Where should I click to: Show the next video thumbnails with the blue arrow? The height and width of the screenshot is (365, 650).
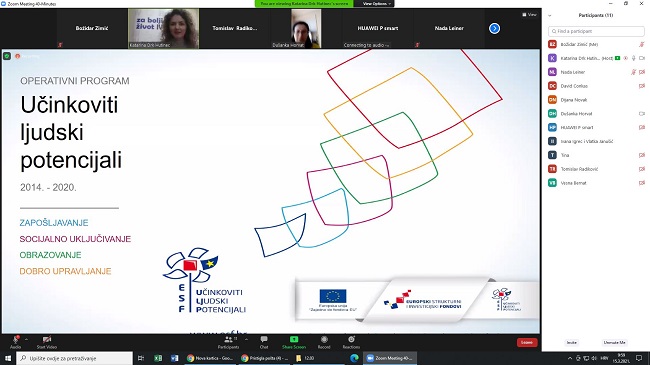pos(494,28)
